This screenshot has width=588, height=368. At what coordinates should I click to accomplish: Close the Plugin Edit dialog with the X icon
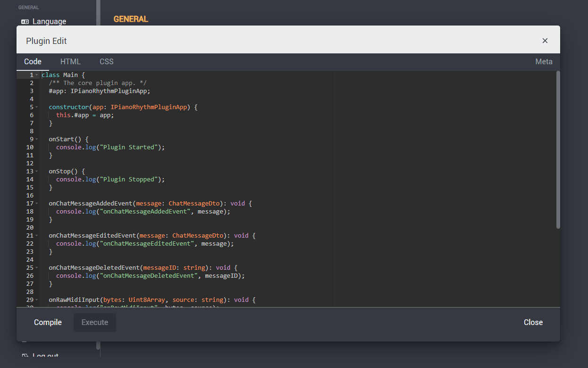point(545,41)
